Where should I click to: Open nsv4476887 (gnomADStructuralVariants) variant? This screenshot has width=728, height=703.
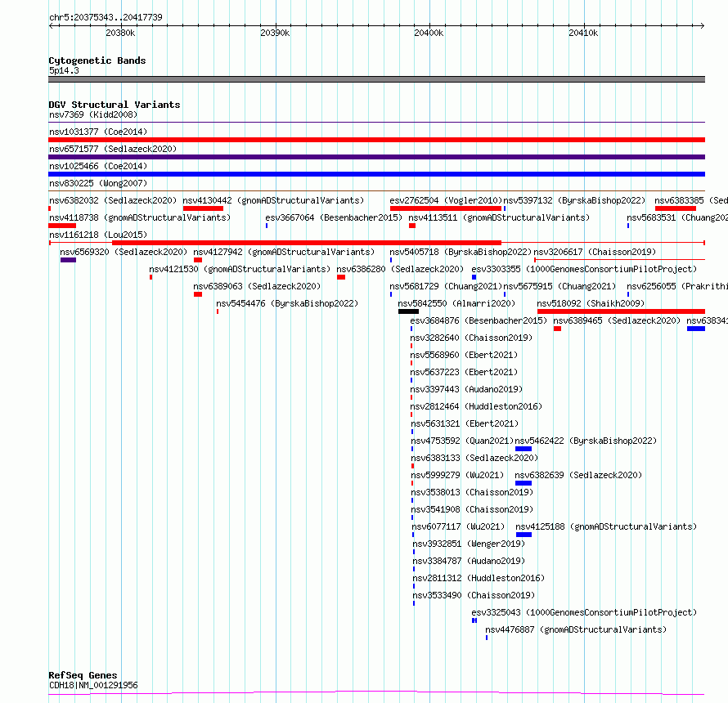(576, 629)
